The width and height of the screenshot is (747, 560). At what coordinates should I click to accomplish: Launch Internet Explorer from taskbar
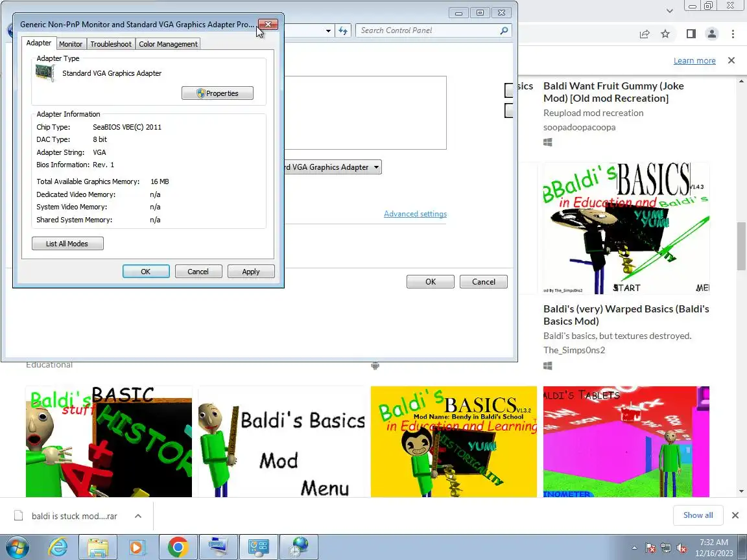[58, 547]
